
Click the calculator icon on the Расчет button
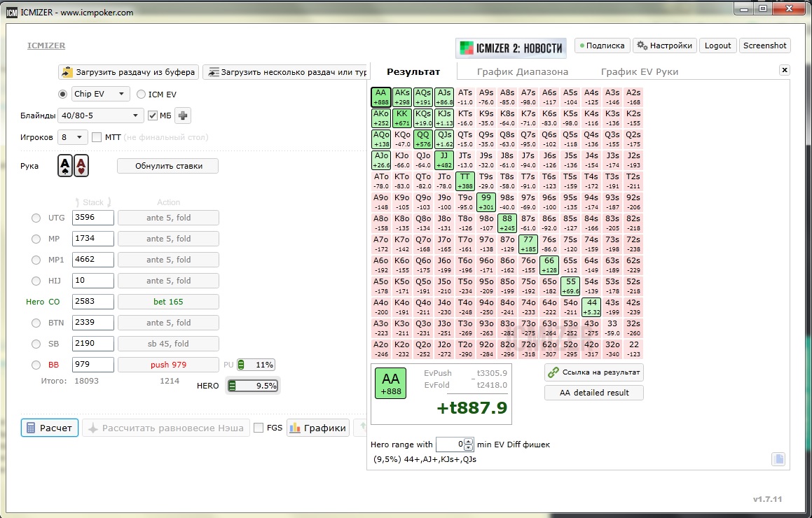[31, 428]
